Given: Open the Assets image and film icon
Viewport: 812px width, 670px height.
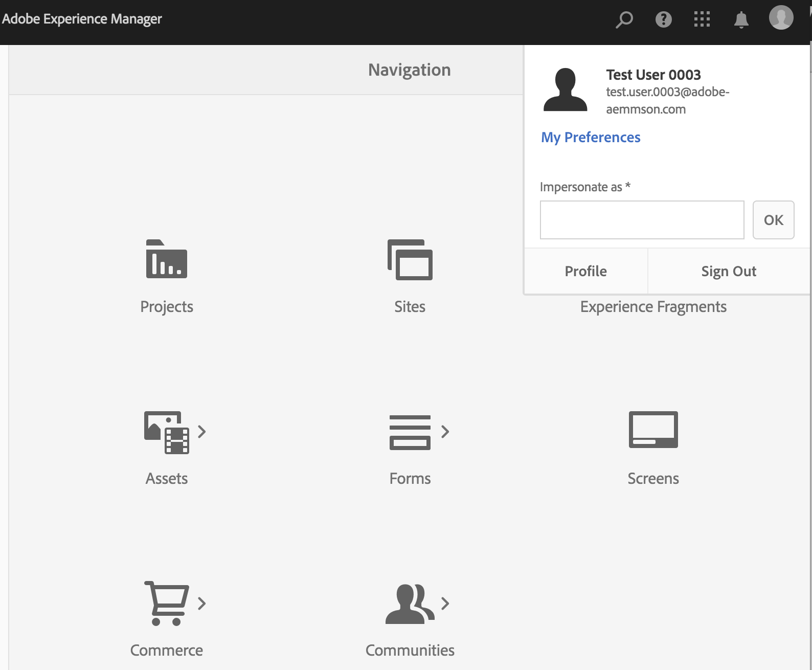Looking at the screenshot, I should tap(167, 432).
